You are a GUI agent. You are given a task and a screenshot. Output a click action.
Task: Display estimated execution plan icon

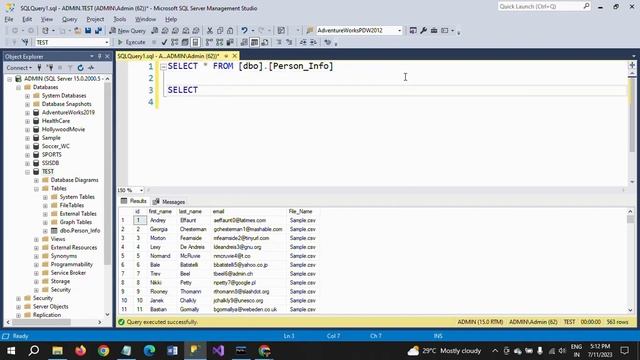pyautogui.click(x=175, y=42)
